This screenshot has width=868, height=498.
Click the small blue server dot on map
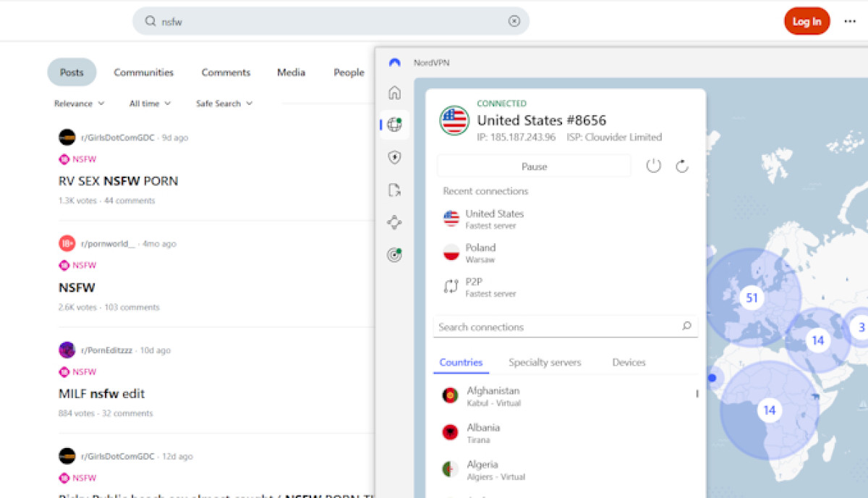coord(712,378)
